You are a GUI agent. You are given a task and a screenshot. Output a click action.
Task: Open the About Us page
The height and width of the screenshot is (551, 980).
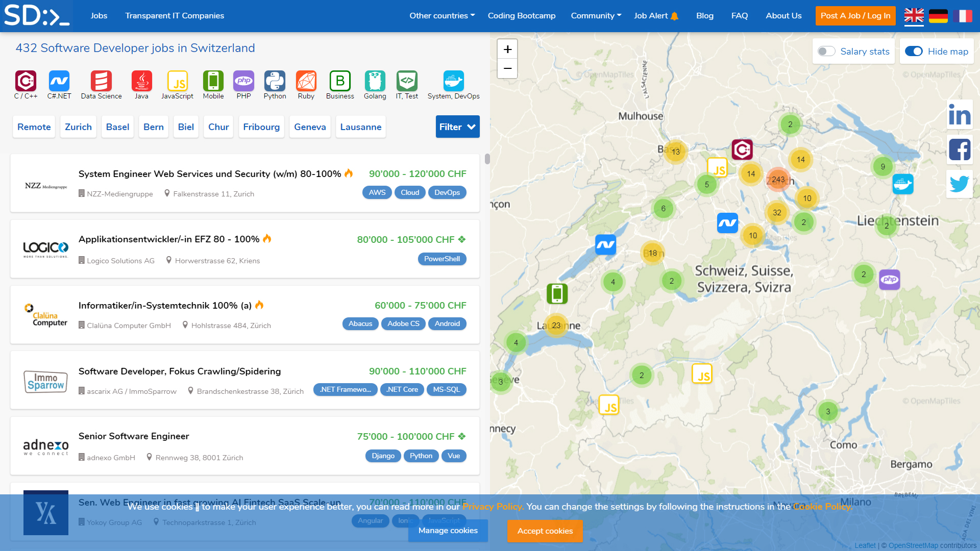point(783,16)
